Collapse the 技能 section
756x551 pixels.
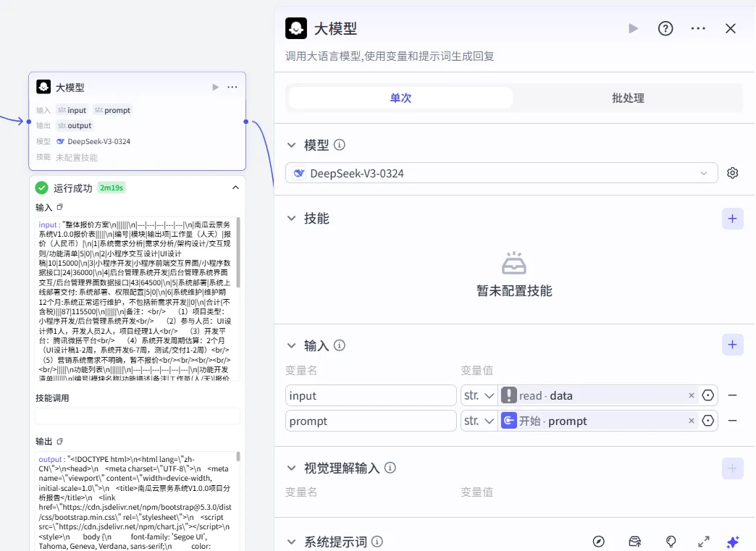pyautogui.click(x=292, y=219)
